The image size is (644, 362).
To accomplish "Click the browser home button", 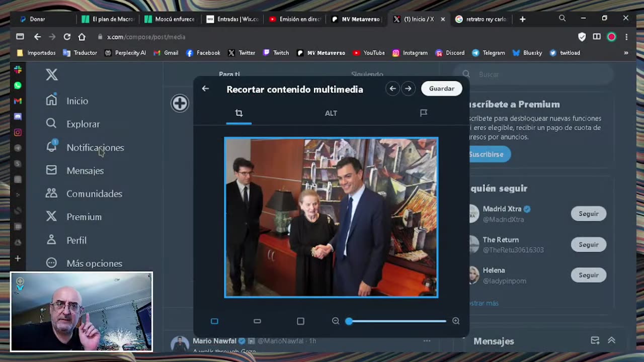I will (x=82, y=37).
